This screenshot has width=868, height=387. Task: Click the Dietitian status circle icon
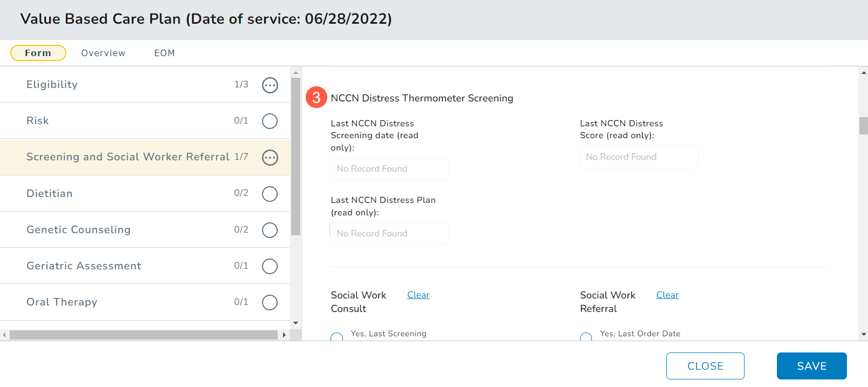point(270,194)
